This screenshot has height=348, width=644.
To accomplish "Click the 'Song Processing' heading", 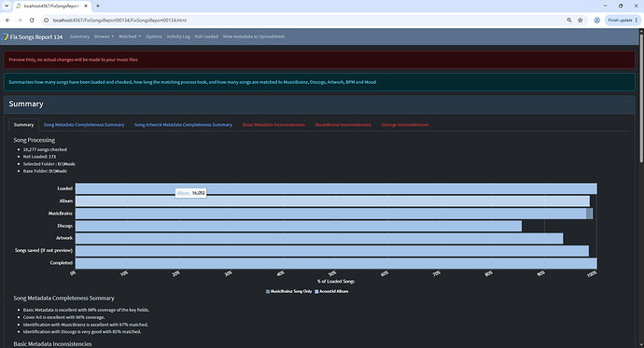I will click(x=35, y=140).
